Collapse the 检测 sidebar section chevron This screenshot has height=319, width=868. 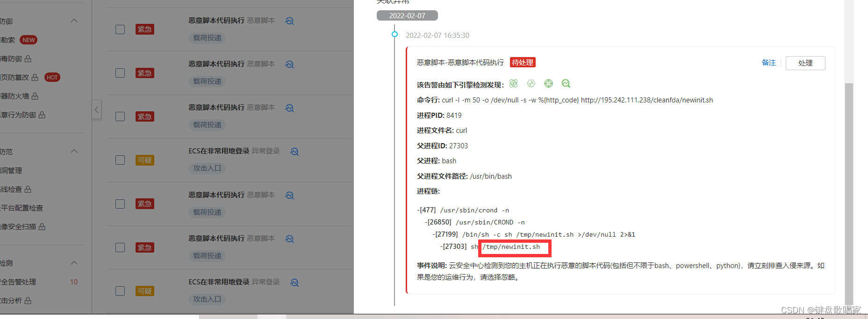74,263
